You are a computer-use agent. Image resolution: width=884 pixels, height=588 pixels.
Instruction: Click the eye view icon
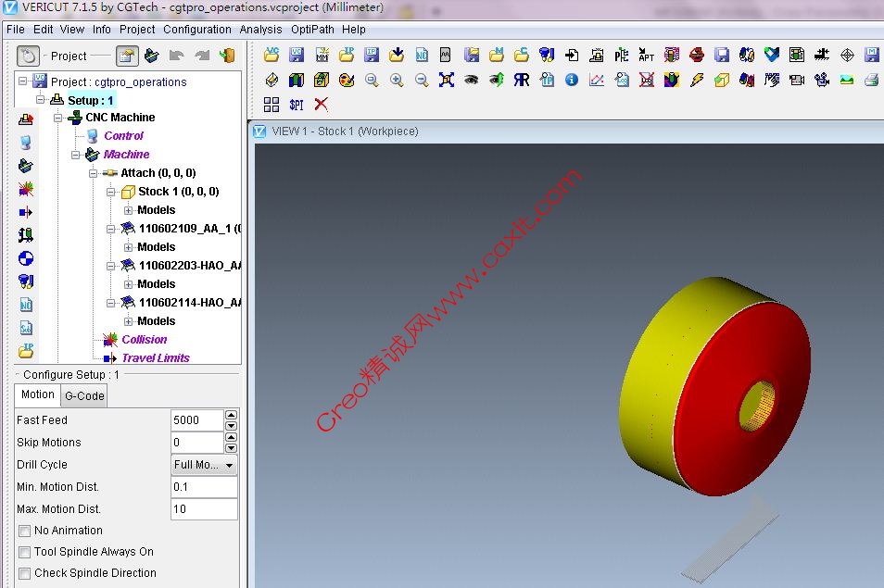(472, 81)
